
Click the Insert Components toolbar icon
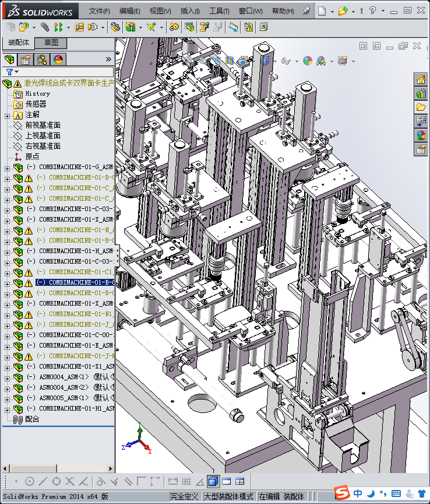click(24, 27)
